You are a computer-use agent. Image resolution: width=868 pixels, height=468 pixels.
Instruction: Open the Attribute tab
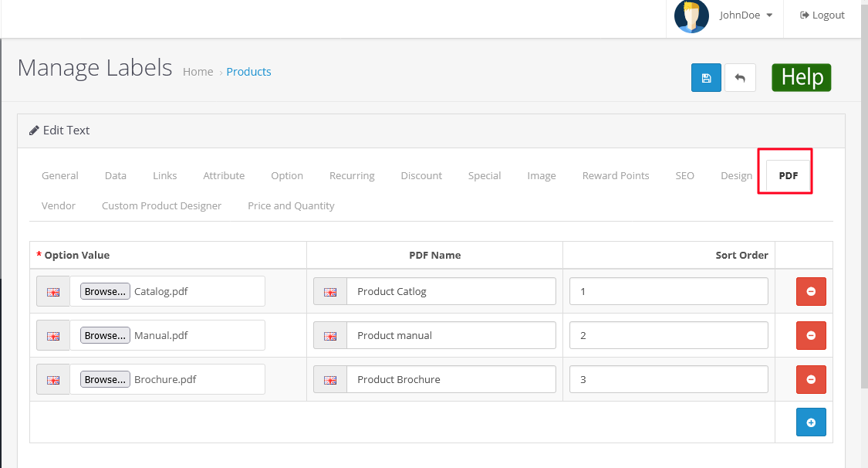[224, 175]
